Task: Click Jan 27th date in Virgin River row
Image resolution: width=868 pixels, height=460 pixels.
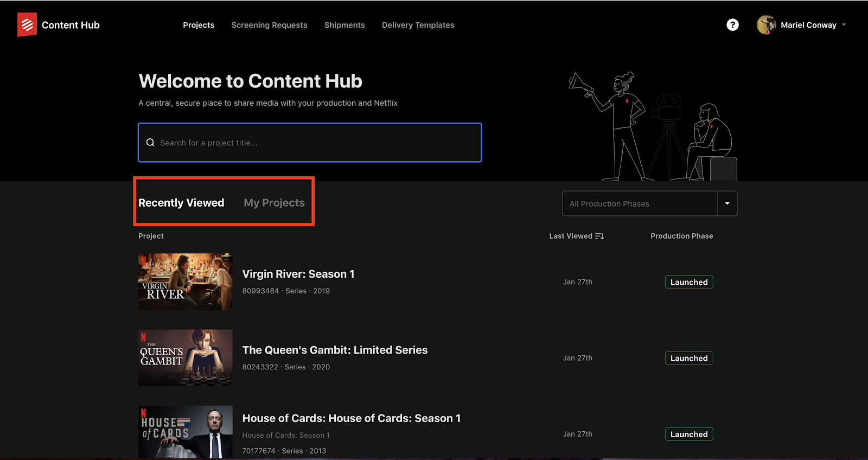Action: (x=578, y=282)
